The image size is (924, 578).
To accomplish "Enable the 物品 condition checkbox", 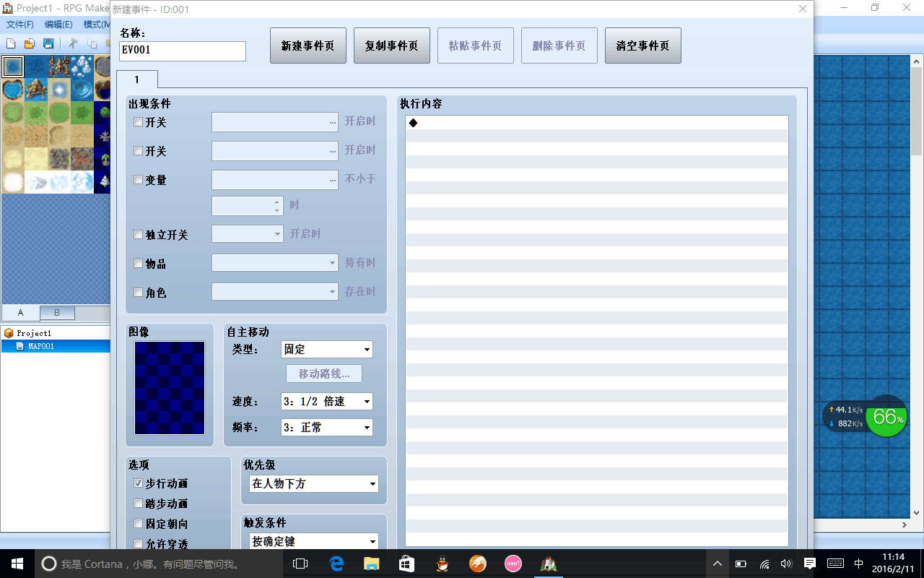I will [x=139, y=264].
